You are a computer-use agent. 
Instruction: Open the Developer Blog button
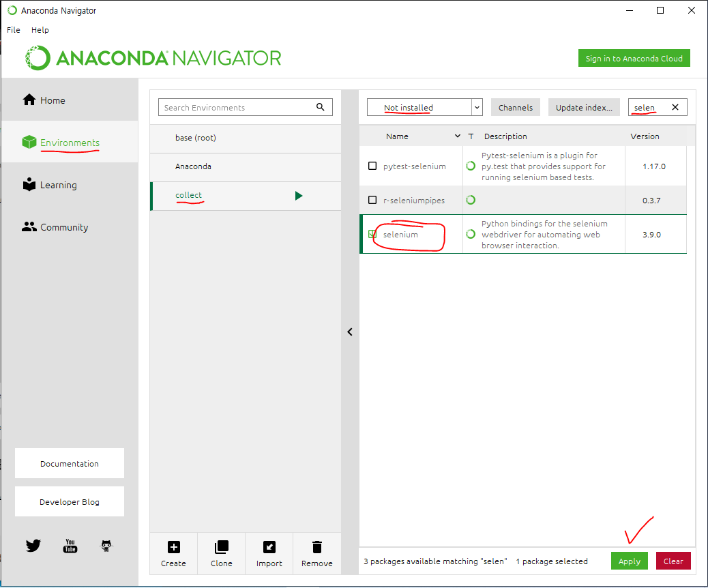(x=70, y=502)
